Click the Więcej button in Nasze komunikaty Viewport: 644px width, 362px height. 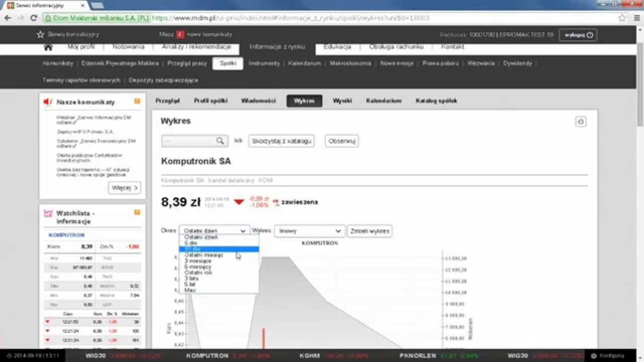pos(124,188)
